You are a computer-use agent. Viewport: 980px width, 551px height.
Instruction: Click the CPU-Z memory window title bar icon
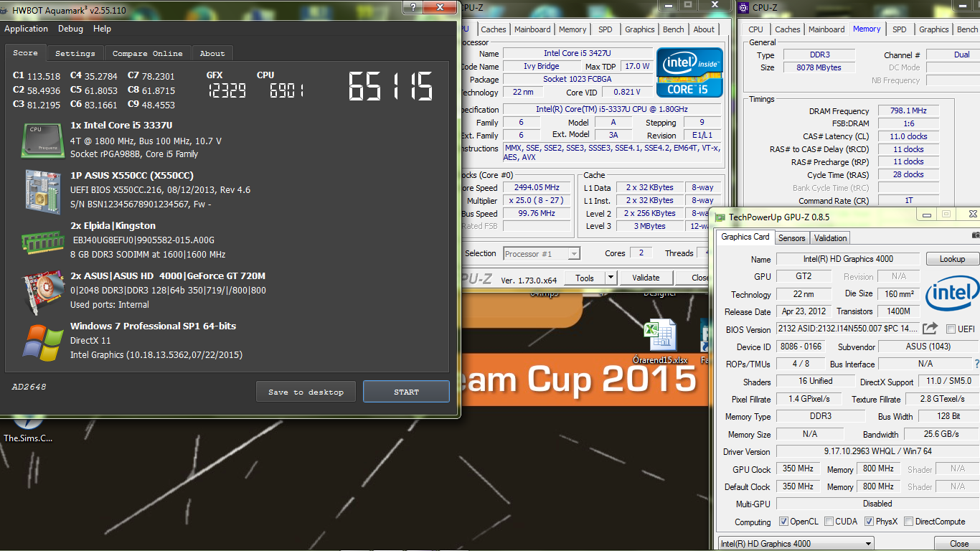click(x=743, y=8)
